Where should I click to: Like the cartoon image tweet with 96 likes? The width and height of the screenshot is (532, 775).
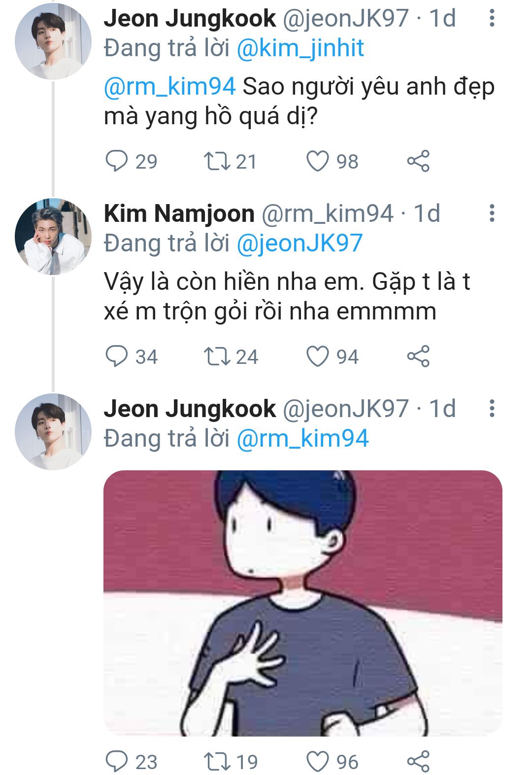click(318, 761)
